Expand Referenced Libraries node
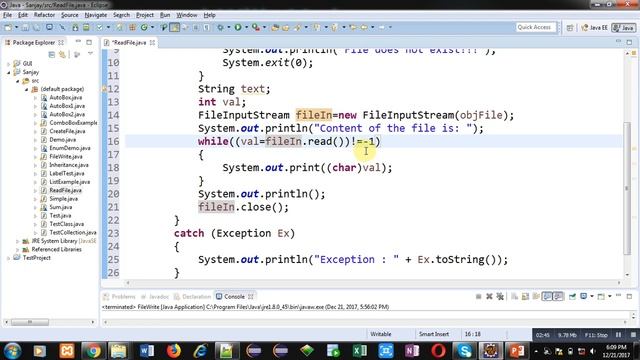 pyautogui.click(x=18, y=249)
